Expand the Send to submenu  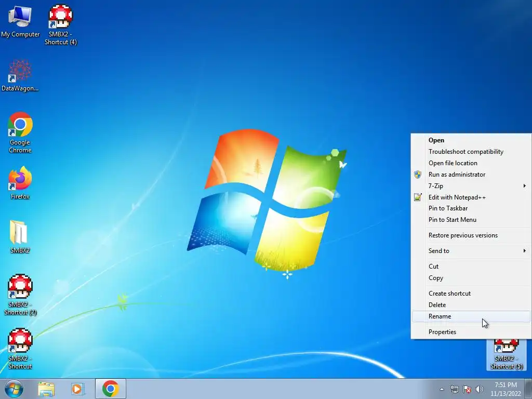[x=471, y=251]
